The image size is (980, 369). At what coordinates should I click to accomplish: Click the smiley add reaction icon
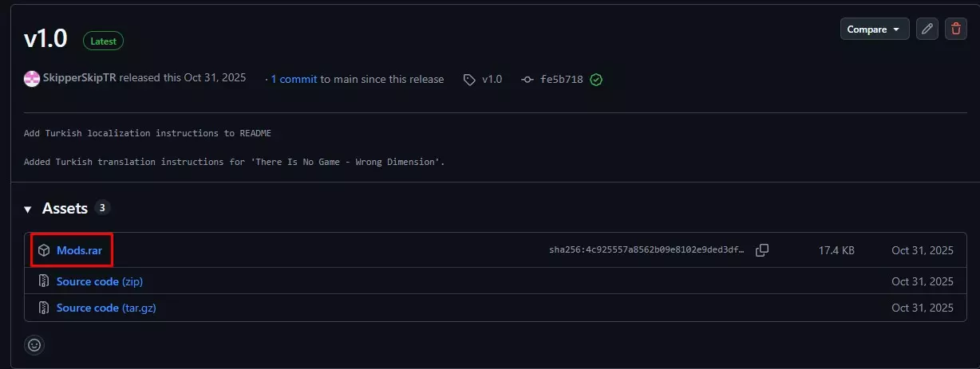(34, 345)
